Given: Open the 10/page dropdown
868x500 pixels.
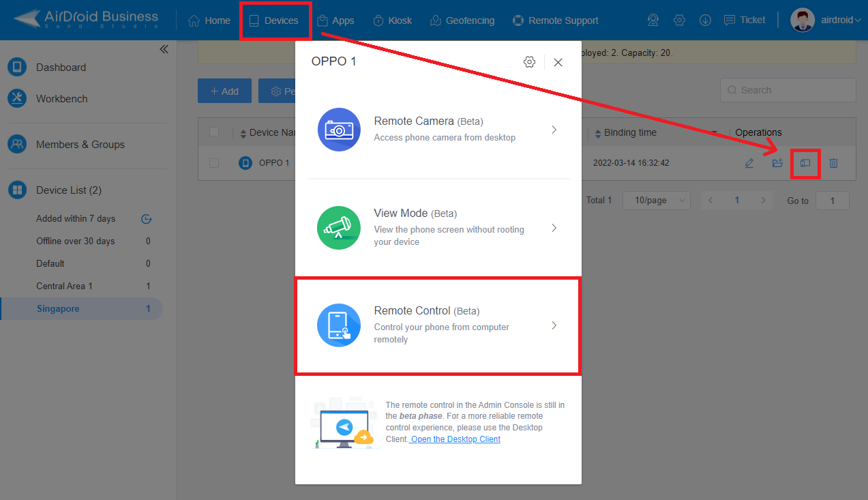Looking at the screenshot, I should tap(657, 201).
